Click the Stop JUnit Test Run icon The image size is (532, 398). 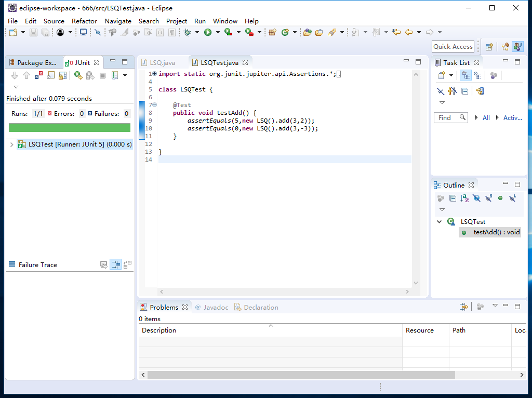(x=102, y=75)
